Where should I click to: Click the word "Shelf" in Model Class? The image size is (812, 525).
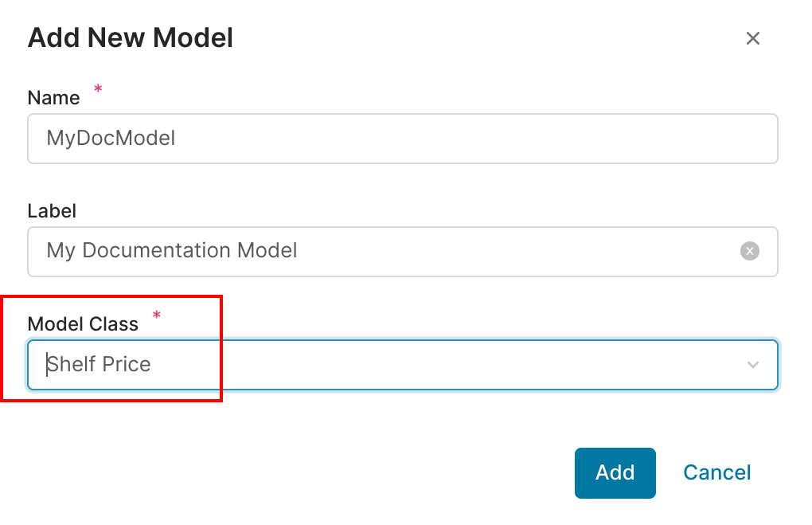click(x=71, y=365)
